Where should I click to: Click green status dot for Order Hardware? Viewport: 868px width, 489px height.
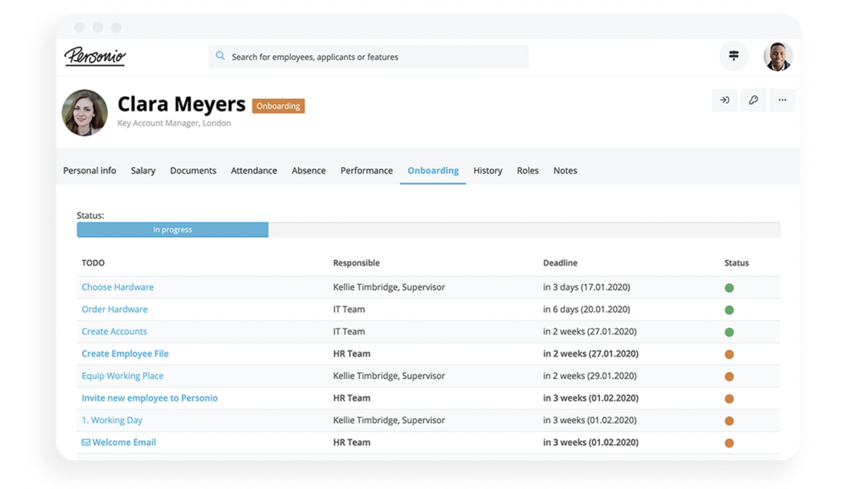[x=729, y=310]
